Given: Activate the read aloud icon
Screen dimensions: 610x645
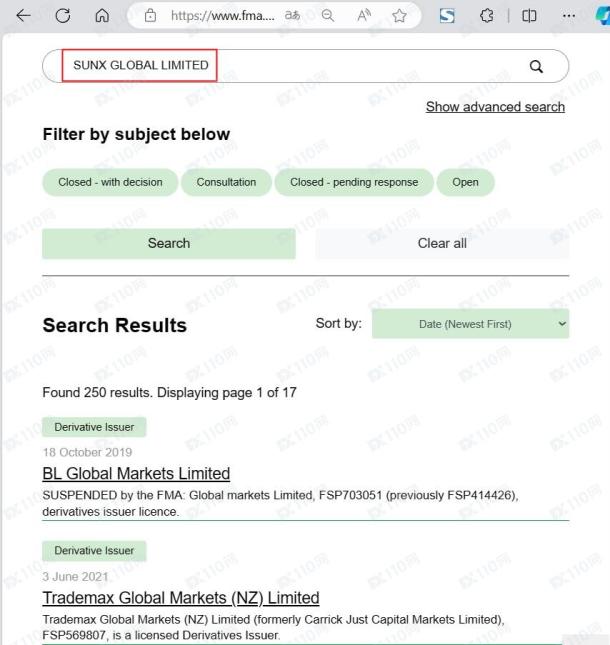Looking at the screenshot, I should pos(363,16).
